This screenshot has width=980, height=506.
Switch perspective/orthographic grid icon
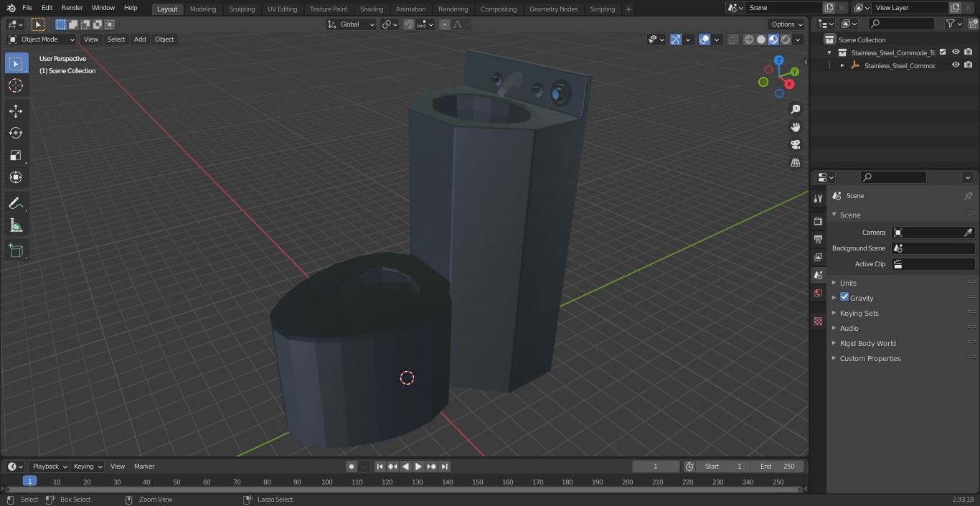coord(795,163)
